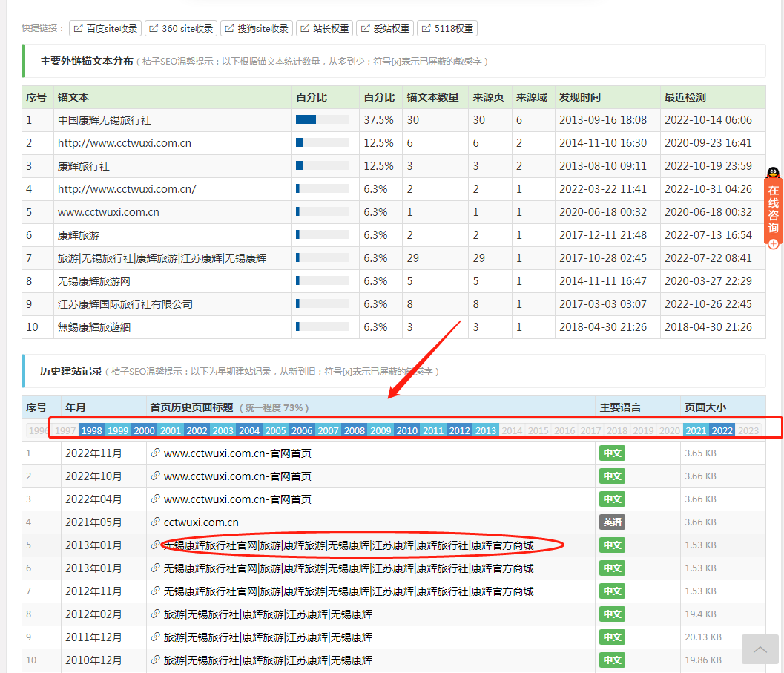This screenshot has height=673, width=784.
Task: Select year 2013 in the history timeline
Action: [x=485, y=430]
